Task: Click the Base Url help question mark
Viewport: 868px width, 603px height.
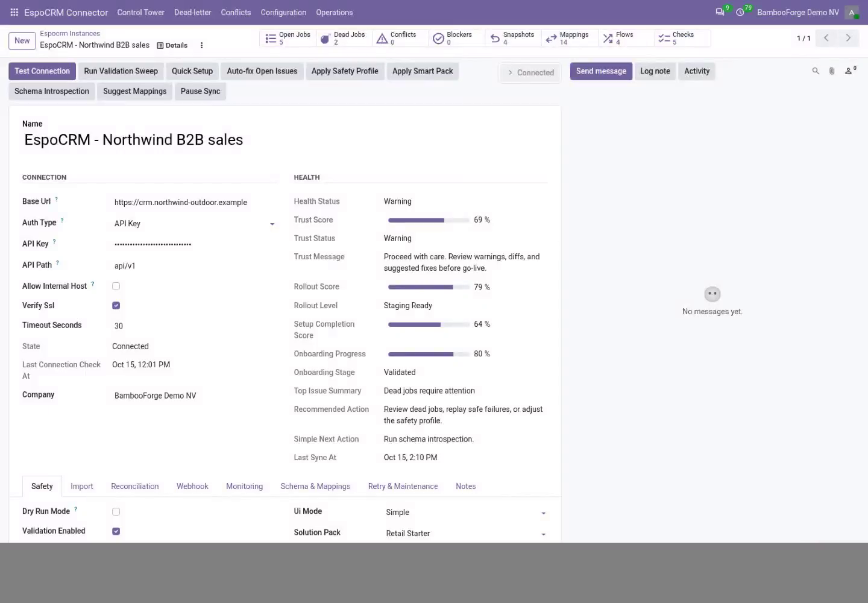Action: click(57, 199)
